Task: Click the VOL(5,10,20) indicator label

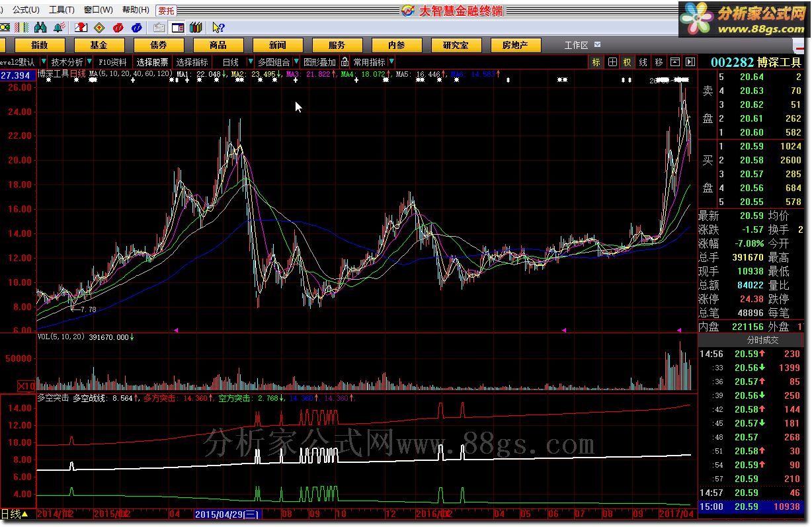Action: click(61, 337)
